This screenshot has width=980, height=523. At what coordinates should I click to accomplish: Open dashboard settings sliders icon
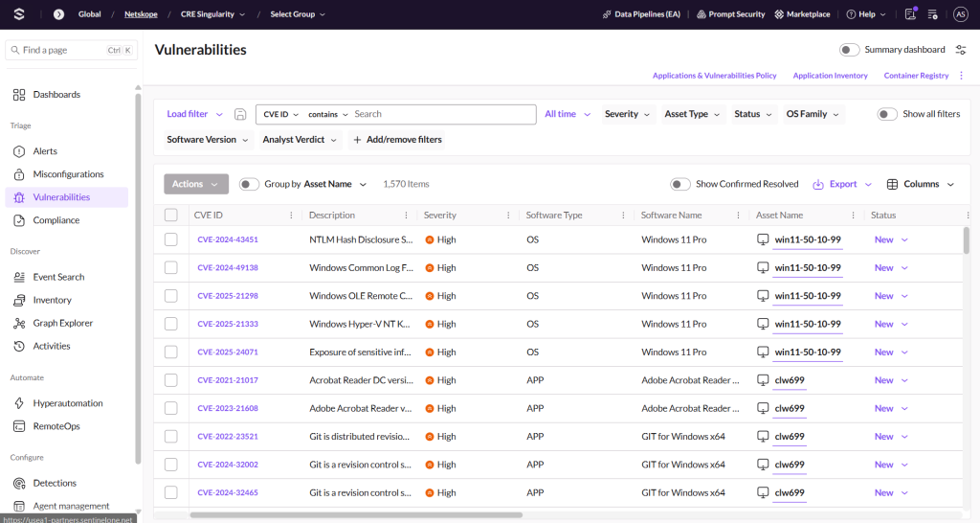coord(961,50)
